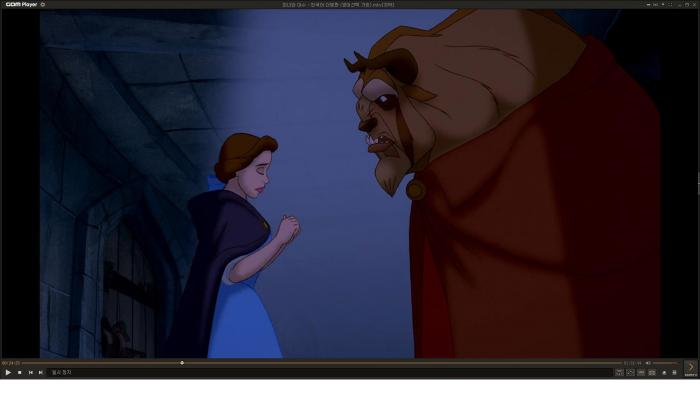Open the playlist icon in the bottom toolbar
Image resolution: width=700 pixels, height=394 pixels.
[675, 372]
